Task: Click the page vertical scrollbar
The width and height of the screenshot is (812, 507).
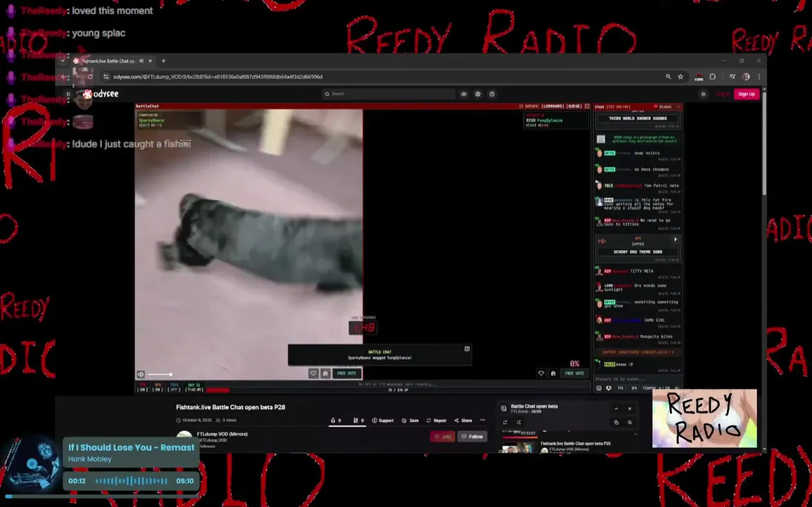Action: (764, 142)
